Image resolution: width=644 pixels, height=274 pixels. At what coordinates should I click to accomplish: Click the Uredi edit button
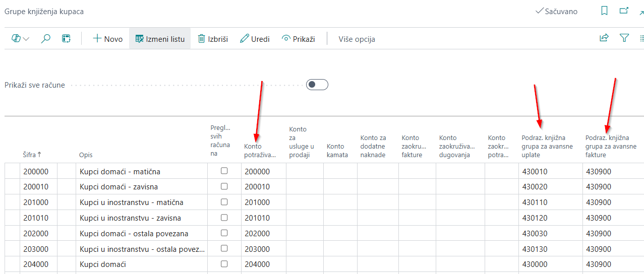(255, 39)
